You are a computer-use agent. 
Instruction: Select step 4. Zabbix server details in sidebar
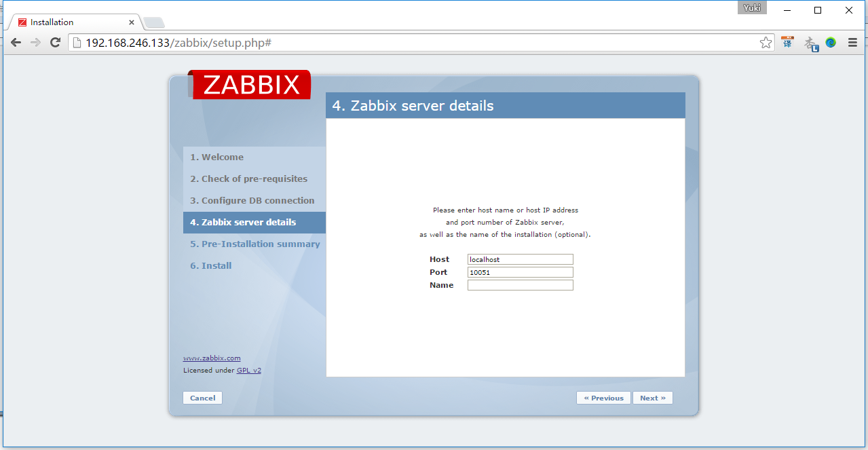tap(254, 223)
